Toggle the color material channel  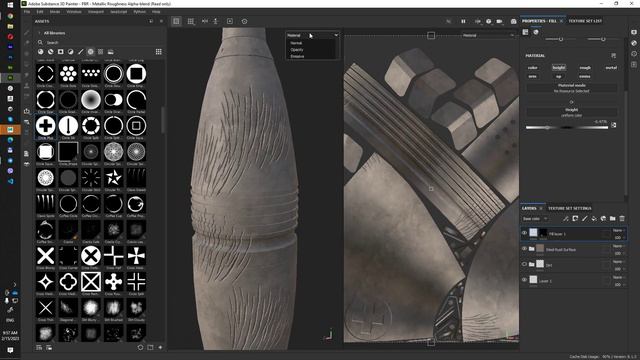point(533,68)
